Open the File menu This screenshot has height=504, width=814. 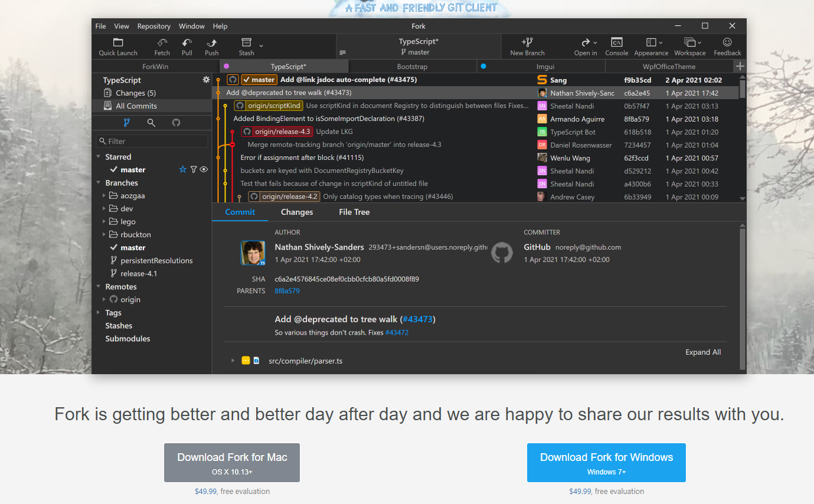(x=100, y=26)
